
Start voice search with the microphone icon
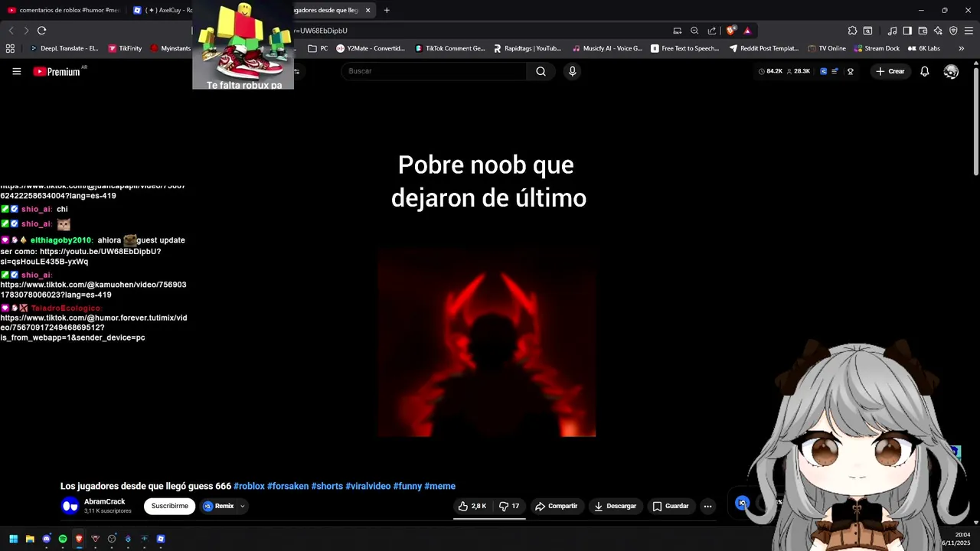click(x=572, y=71)
